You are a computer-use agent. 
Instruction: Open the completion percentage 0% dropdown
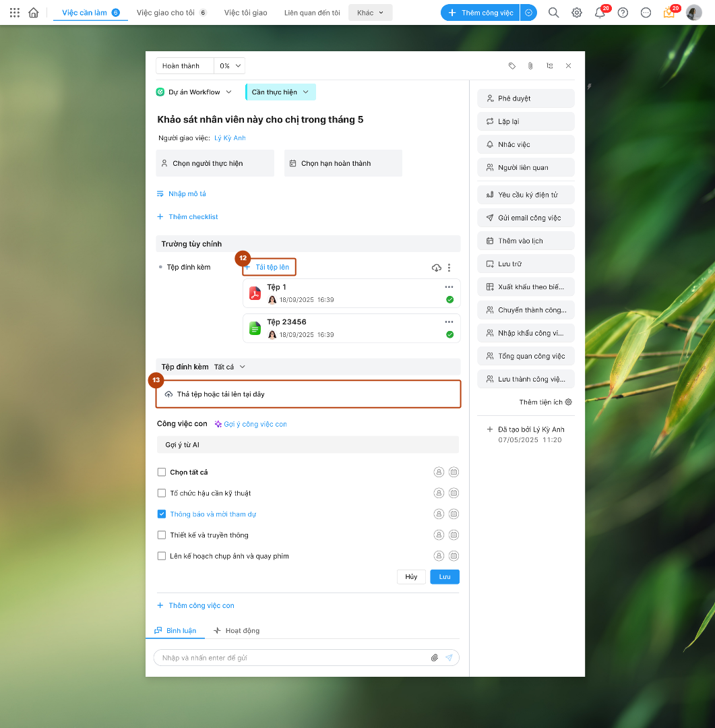[x=229, y=66]
